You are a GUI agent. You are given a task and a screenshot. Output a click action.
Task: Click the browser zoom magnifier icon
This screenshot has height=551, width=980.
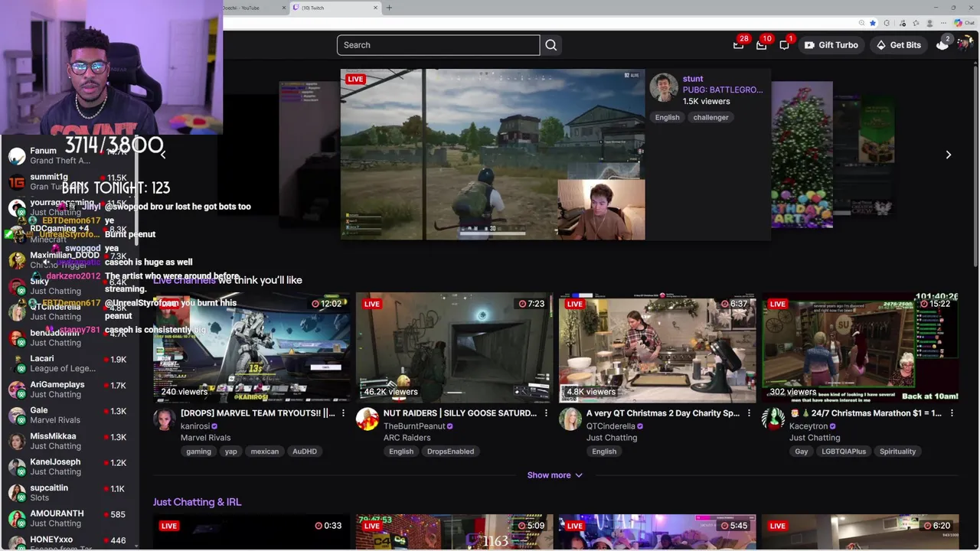[x=862, y=23]
